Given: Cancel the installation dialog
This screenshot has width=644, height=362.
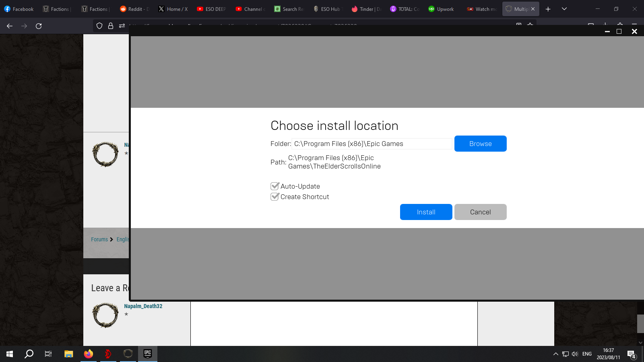Looking at the screenshot, I should (x=480, y=212).
